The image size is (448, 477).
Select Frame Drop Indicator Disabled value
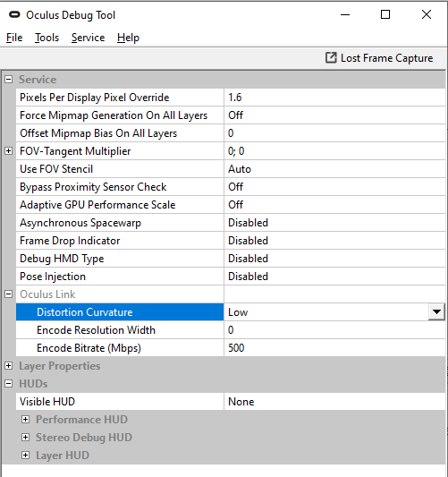pos(334,241)
